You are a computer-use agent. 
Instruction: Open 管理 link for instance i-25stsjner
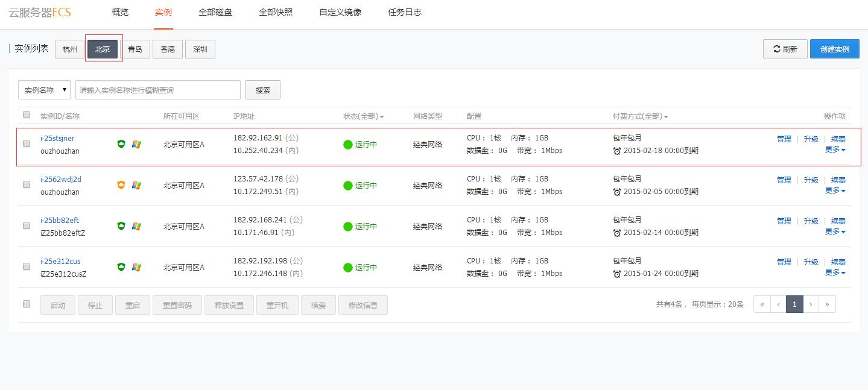click(784, 139)
